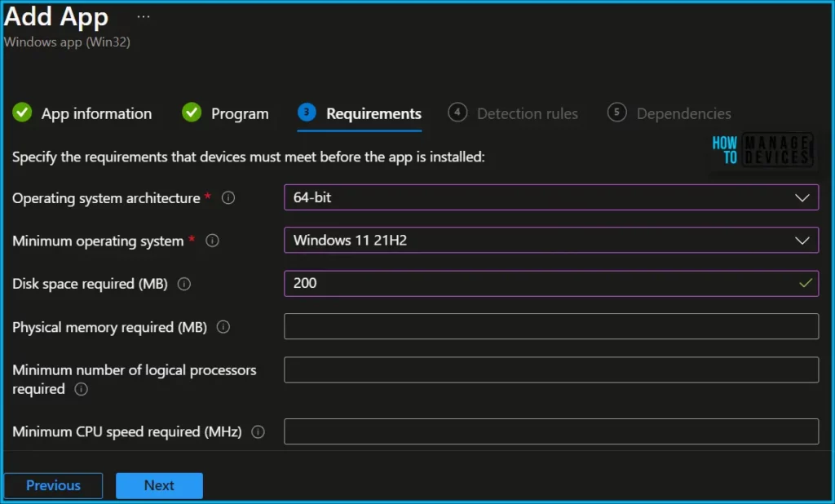Open the ellipsis menu beside Add App

[x=144, y=17]
